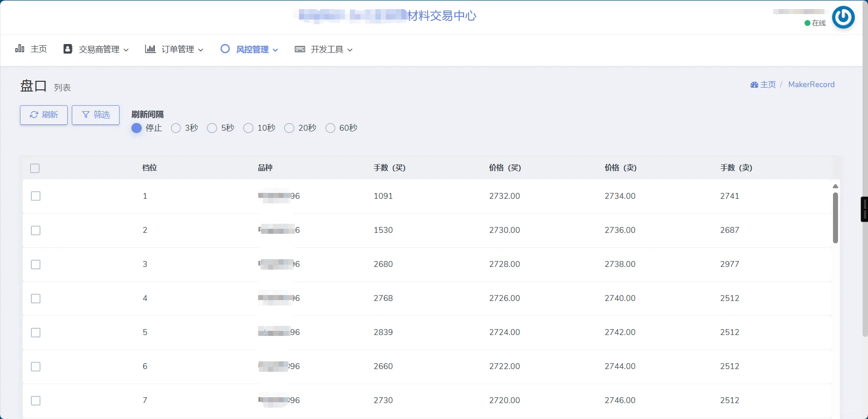Click the funnel icon inside the 筛选 button
Image resolution: width=868 pixels, height=419 pixels.
(86, 115)
